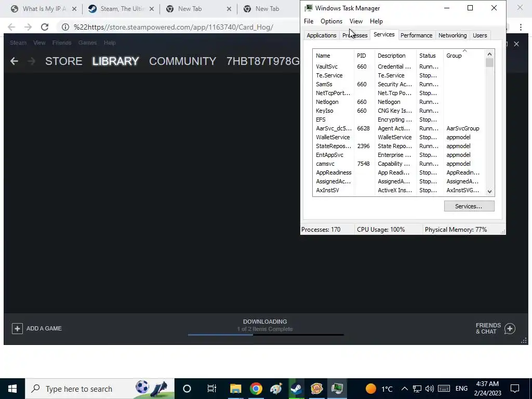532x399 pixels.
Task: Close the Steam browser tab
Action: [x=152, y=9]
